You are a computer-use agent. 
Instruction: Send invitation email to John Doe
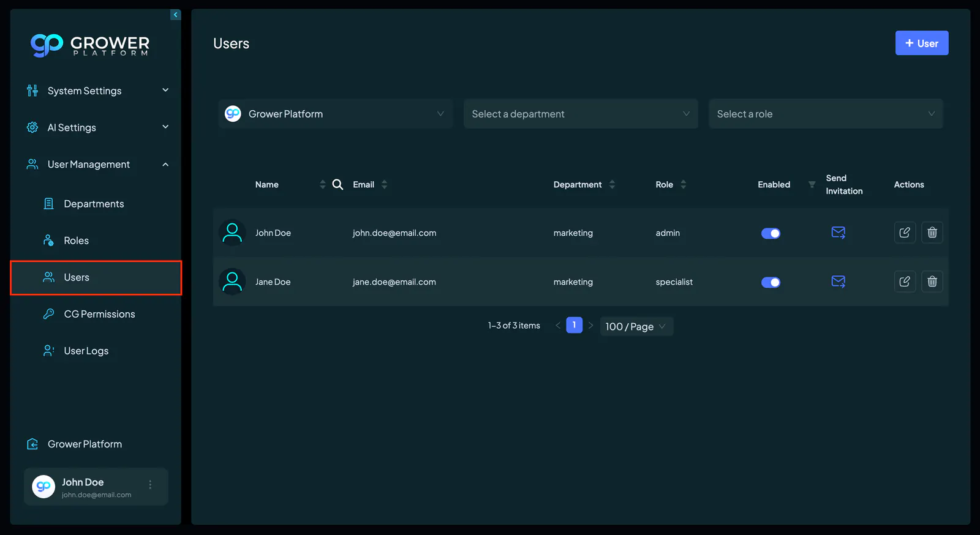point(838,233)
